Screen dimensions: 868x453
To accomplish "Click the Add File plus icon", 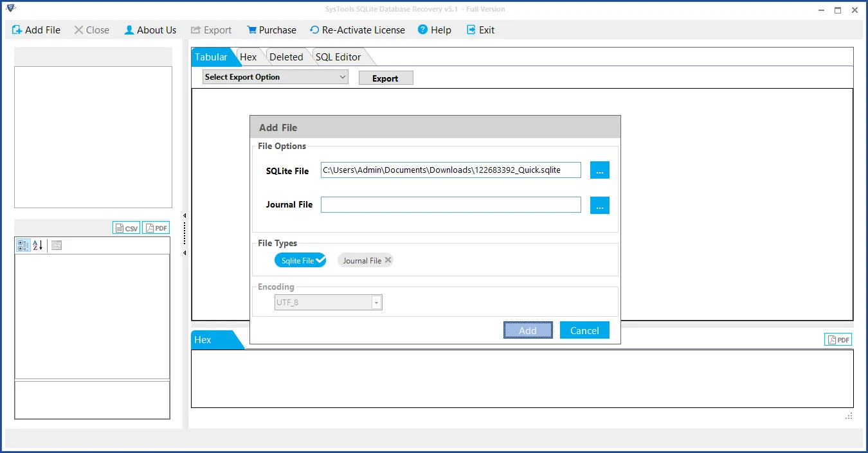I will 17,30.
